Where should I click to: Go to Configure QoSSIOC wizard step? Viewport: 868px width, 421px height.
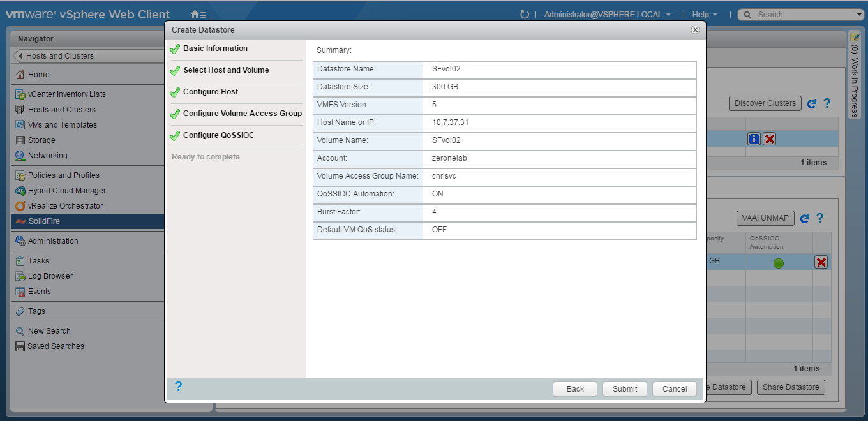218,135
